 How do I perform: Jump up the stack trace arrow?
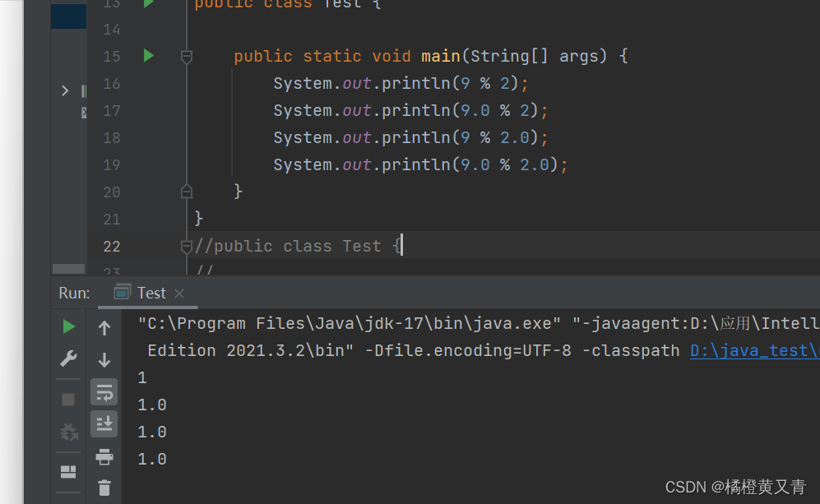tap(104, 328)
